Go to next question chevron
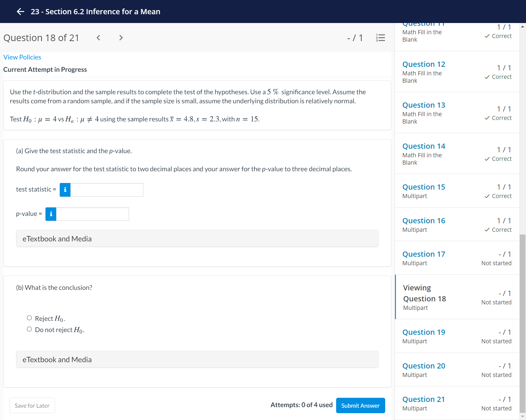The width and height of the screenshot is (526, 420). point(121,38)
